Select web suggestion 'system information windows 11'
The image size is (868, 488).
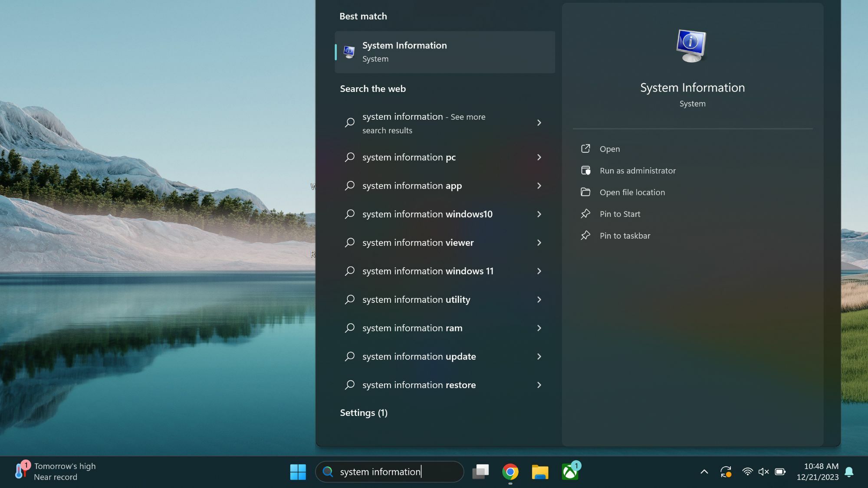coord(445,271)
